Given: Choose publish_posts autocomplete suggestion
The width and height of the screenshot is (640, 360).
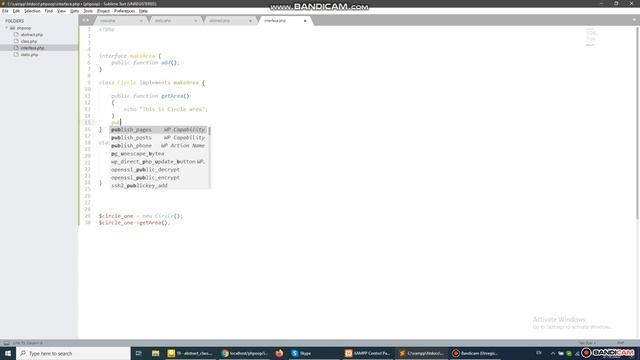Looking at the screenshot, I should coord(159,138).
